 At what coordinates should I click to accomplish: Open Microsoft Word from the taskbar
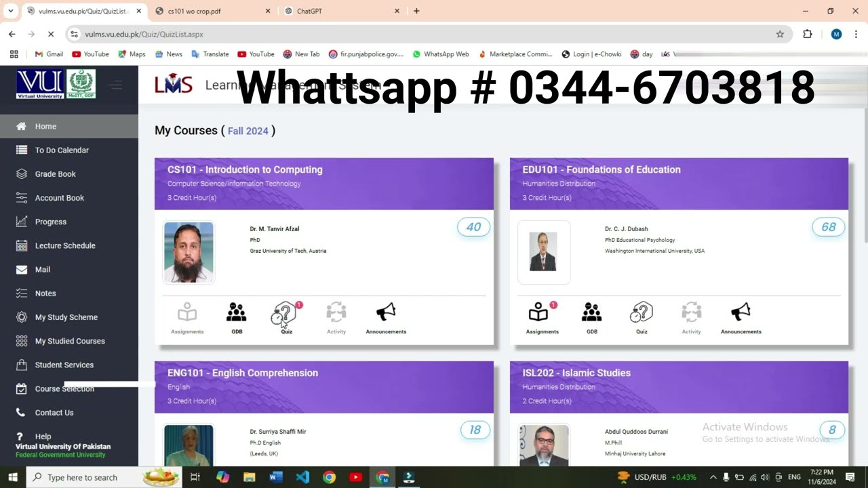pyautogui.click(x=276, y=477)
